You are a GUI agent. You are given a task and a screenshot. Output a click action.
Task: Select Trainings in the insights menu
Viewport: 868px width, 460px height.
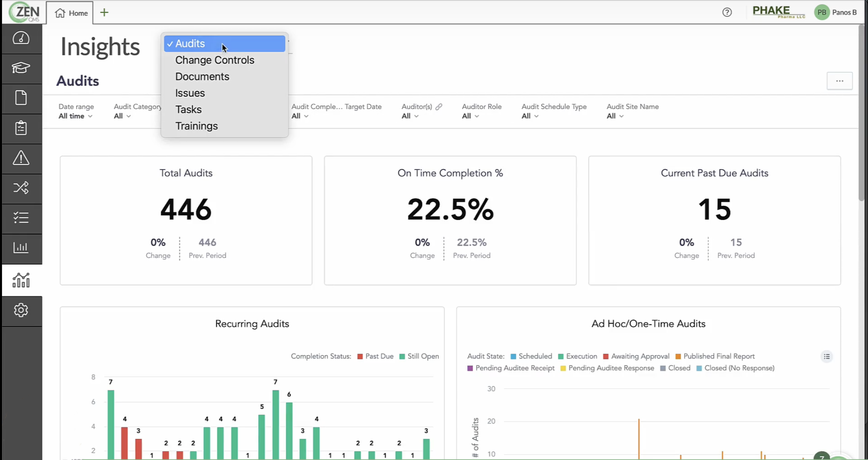(x=196, y=126)
